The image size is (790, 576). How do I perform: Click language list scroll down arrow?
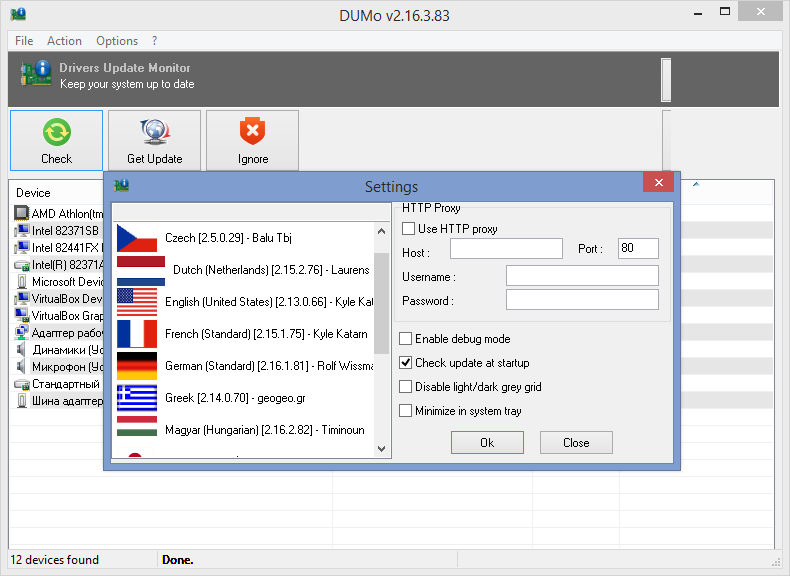pos(381,449)
